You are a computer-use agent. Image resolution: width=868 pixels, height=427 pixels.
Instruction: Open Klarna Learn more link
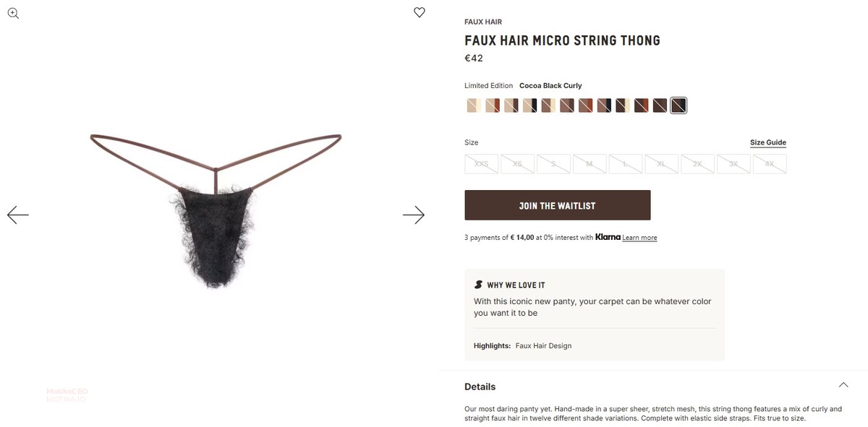[x=639, y=238]
